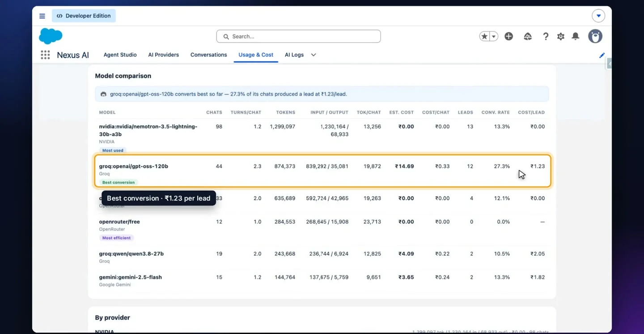
Task: Click the Nexus AI app name
Action: (x=73, y=55)
